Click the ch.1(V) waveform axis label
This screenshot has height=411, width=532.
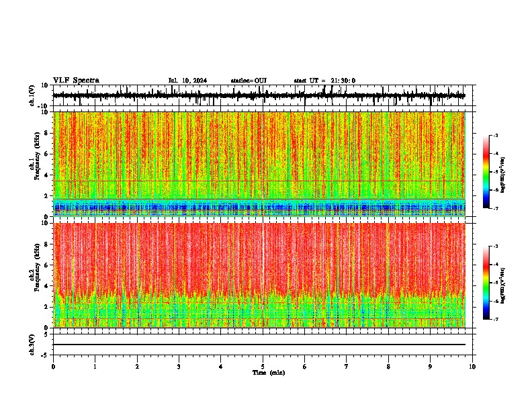tap(32, 95)
